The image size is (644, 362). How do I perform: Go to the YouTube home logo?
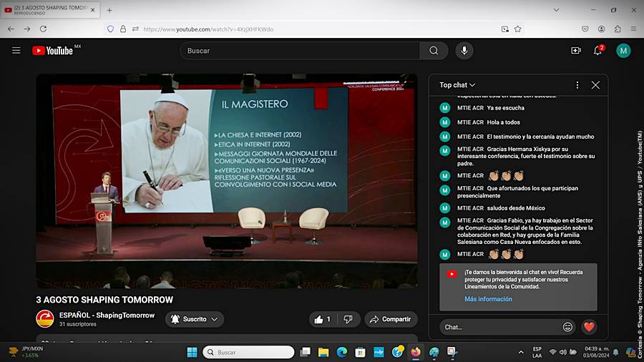click(52, 51)
